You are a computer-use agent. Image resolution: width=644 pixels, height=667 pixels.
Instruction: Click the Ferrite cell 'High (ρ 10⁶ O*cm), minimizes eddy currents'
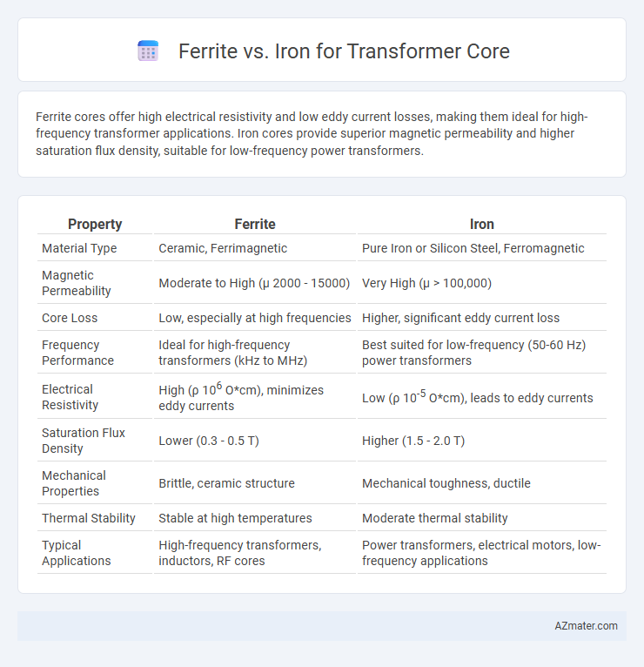click(255, 396)
